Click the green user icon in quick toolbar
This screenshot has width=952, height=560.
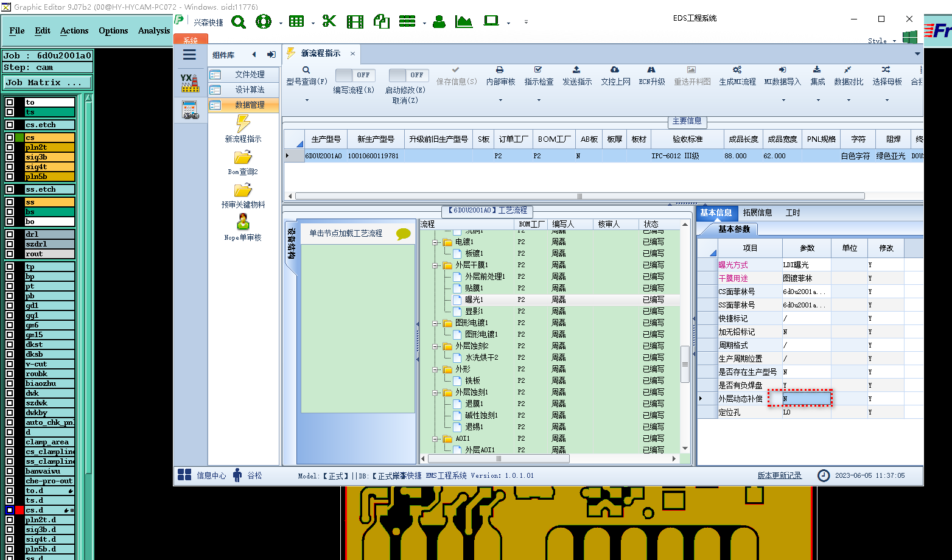point(439,22)
